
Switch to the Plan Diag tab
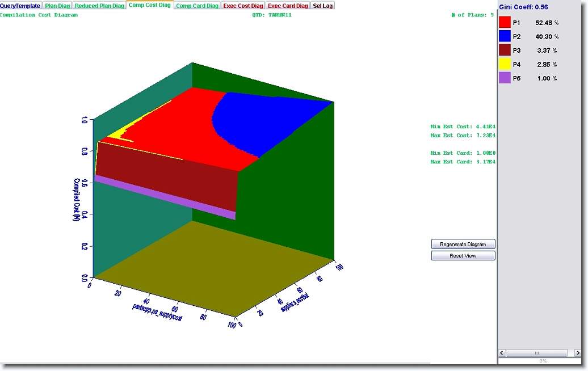(x=57, y=6)
